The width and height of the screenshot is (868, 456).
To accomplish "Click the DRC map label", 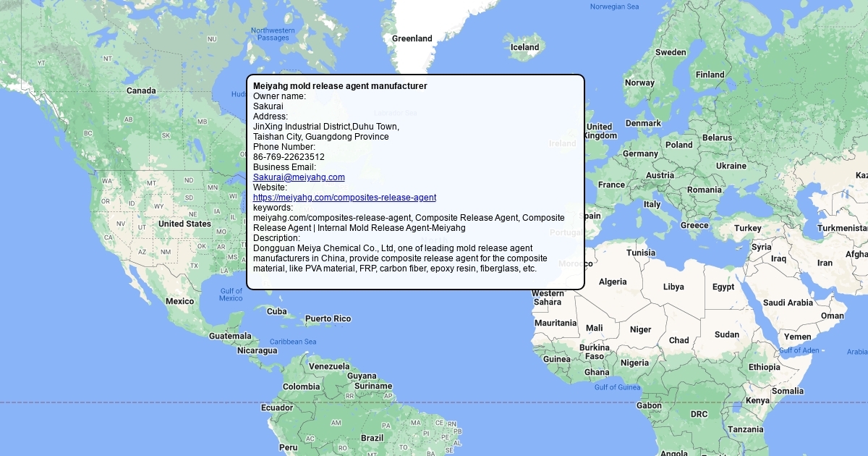I will 699,414.
